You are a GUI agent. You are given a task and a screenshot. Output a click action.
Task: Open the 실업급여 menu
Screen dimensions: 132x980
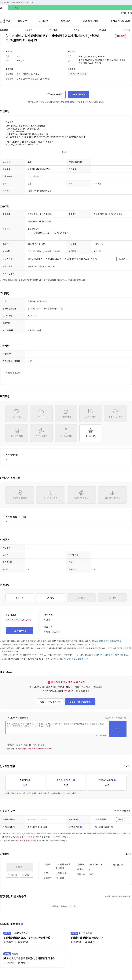tap(66, 21)
